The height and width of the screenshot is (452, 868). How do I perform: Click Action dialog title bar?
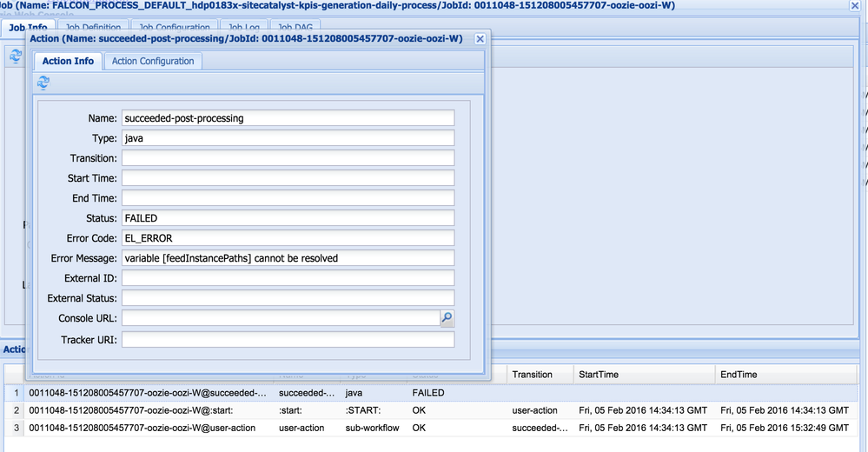[x=247, y=39]
